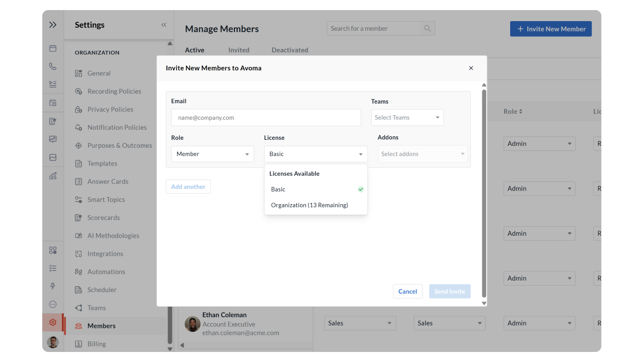
Task: Open the first row Admin role dropdown
Action: pos(539,143)
